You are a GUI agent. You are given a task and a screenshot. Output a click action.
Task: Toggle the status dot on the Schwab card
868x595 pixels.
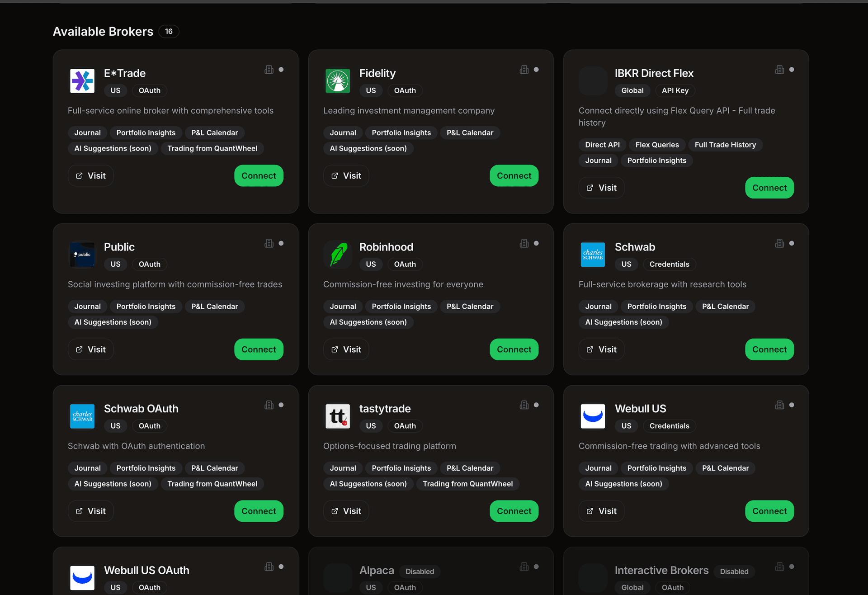pos(792,243)
